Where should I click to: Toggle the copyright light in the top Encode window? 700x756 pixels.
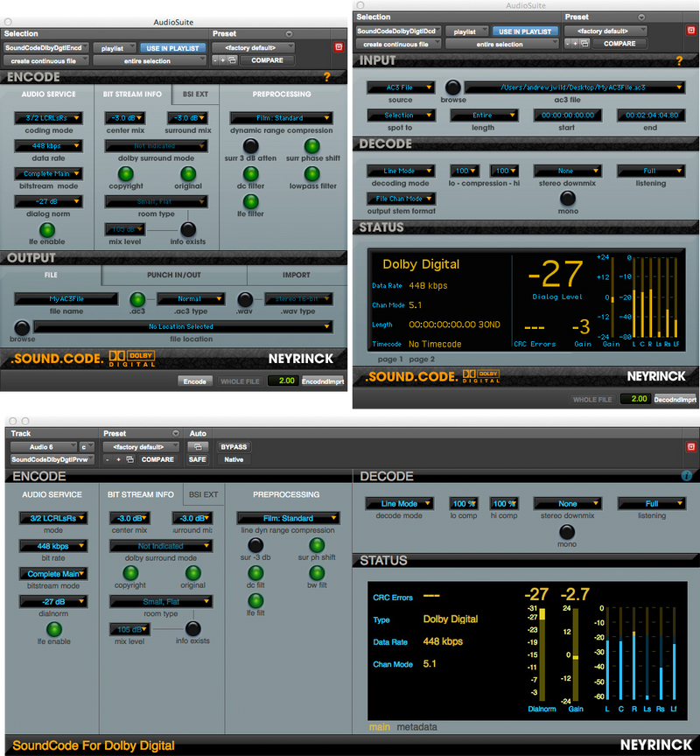126,173
